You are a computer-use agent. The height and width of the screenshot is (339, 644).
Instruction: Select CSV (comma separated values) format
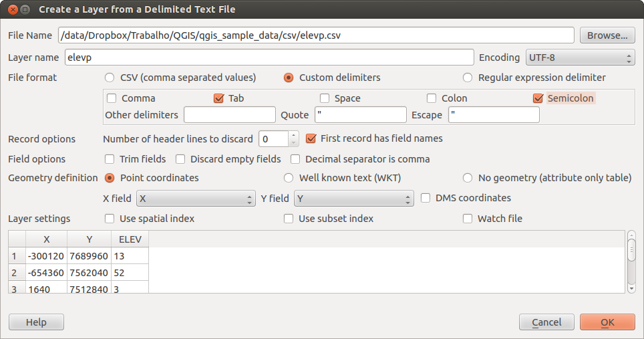click(110, 78)
